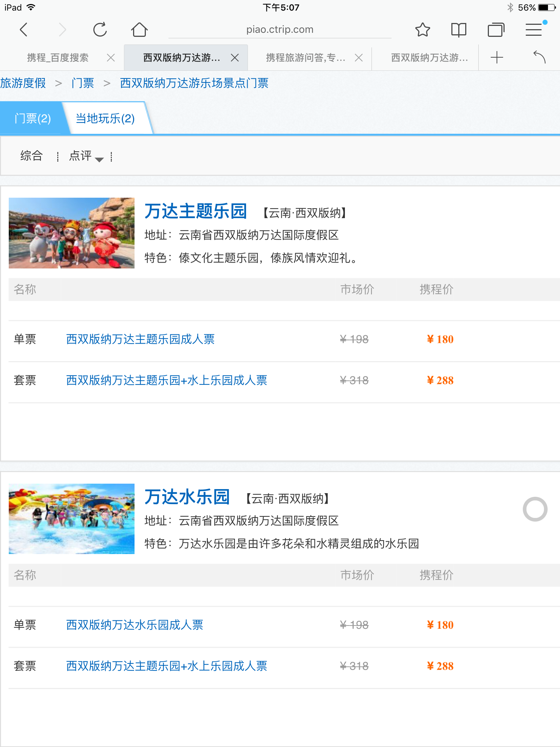Tap the undo closed tab arrow icon

tap(539, 57)
